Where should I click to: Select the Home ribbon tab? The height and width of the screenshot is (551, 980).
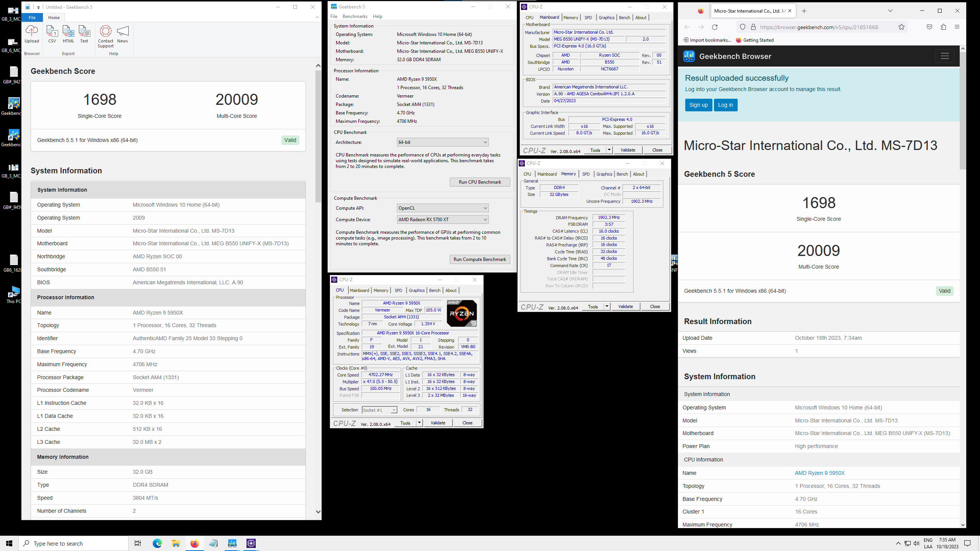click(54, 18)
